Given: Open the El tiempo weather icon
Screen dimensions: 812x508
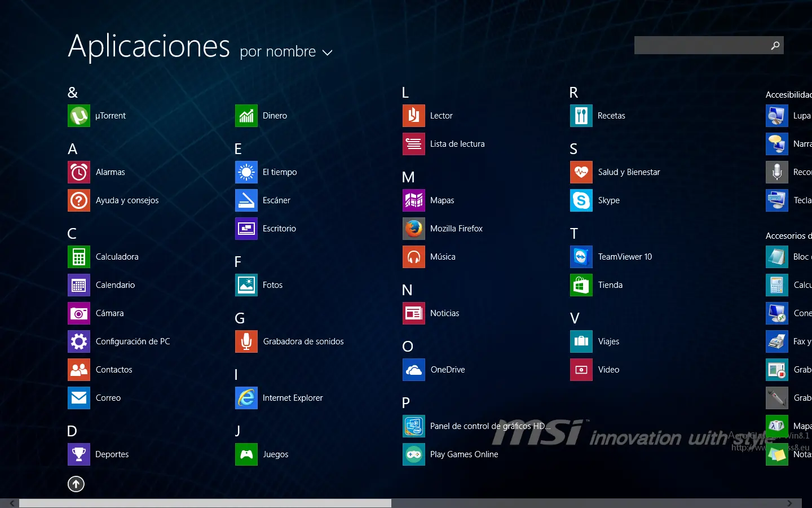Looking at the screenshot, I should 246,172.
